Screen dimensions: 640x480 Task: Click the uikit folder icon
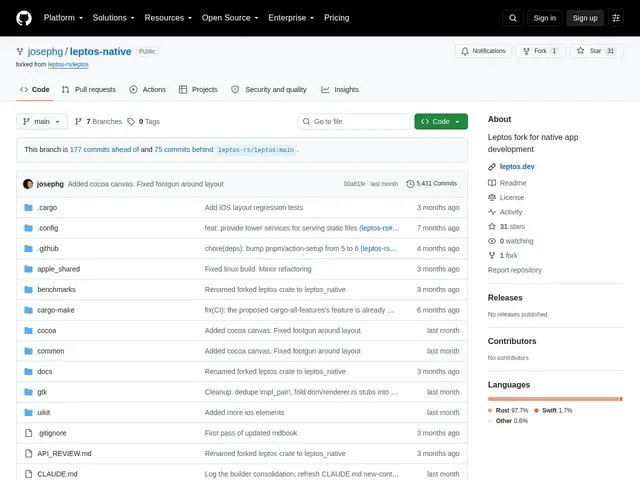pos(28,412)
